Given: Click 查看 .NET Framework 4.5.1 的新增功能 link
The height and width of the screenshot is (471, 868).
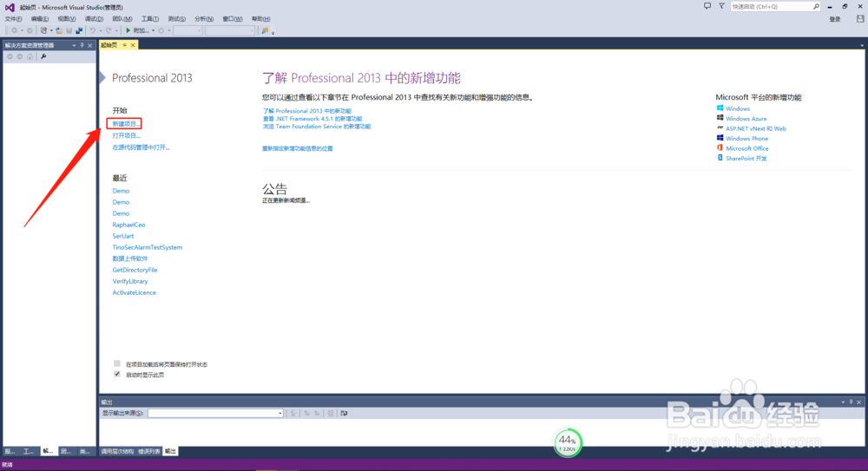Looking at the screenshot, I should coord(312,119).
